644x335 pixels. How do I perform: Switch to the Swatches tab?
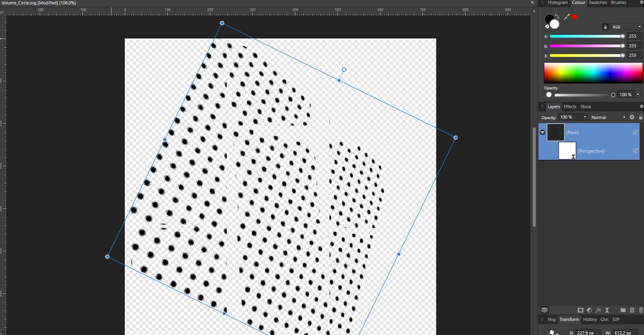tap(598, 2)
